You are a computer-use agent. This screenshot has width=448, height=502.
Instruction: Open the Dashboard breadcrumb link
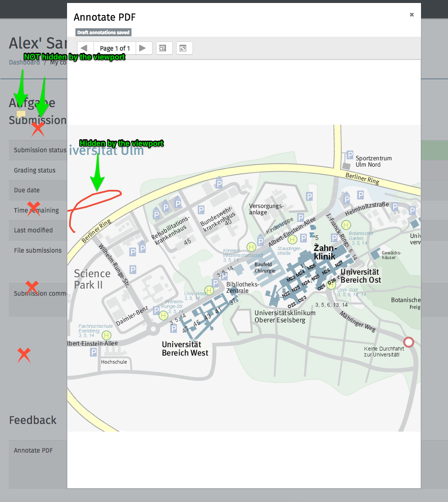click(x=24, y=62)
